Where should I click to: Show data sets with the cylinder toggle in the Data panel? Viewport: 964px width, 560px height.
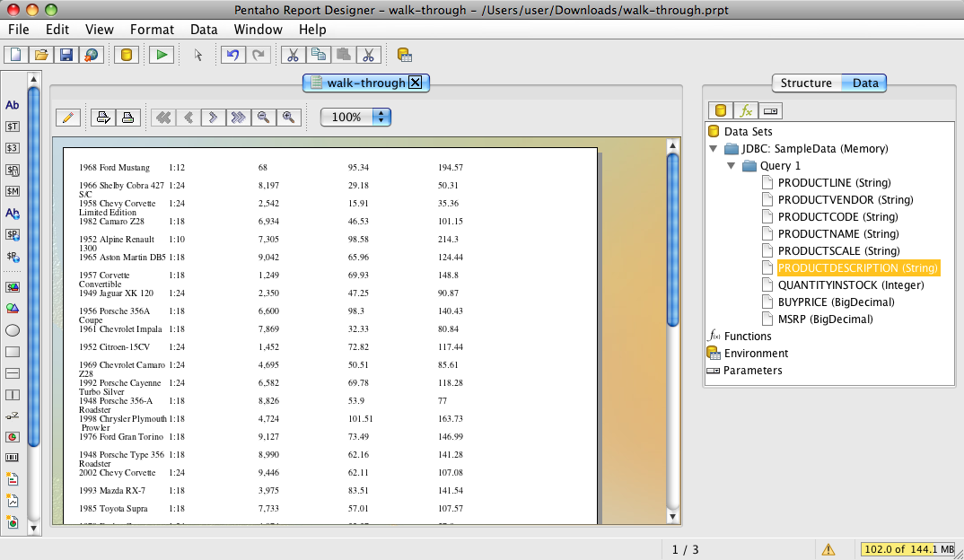[721, 110]
